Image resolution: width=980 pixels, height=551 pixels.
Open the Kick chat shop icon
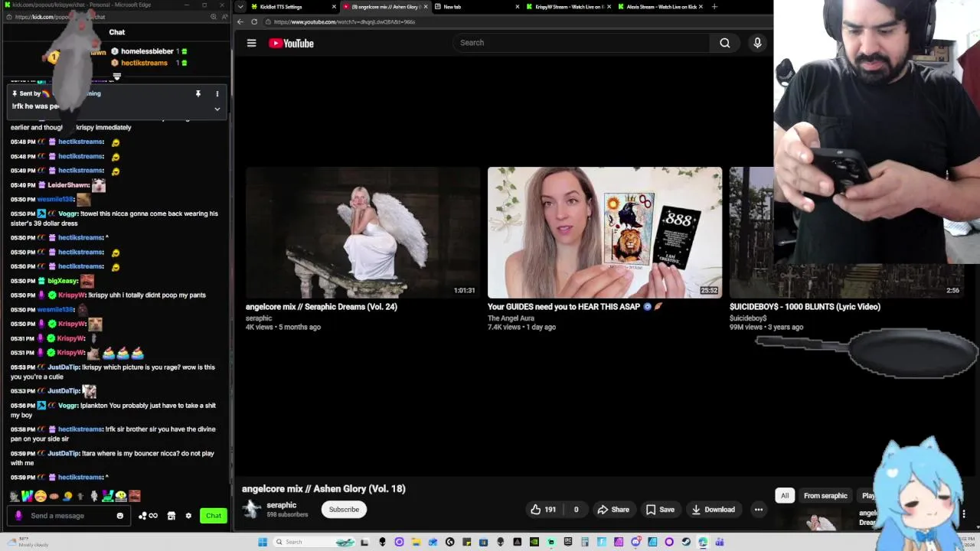(x=171, y=516)
